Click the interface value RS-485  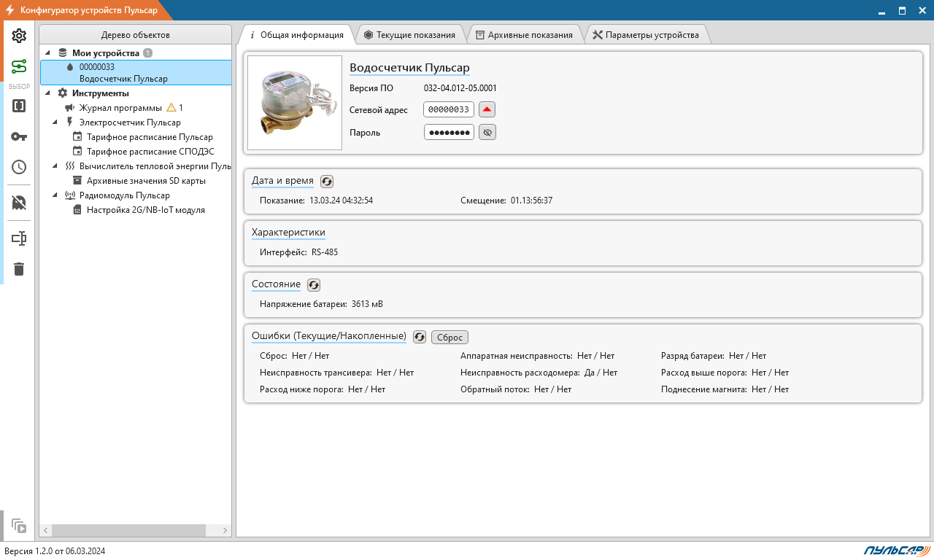pos(325,252)
